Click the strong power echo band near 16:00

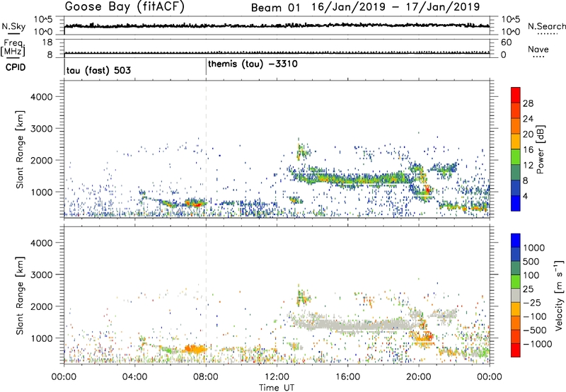(x=350, y=179)
